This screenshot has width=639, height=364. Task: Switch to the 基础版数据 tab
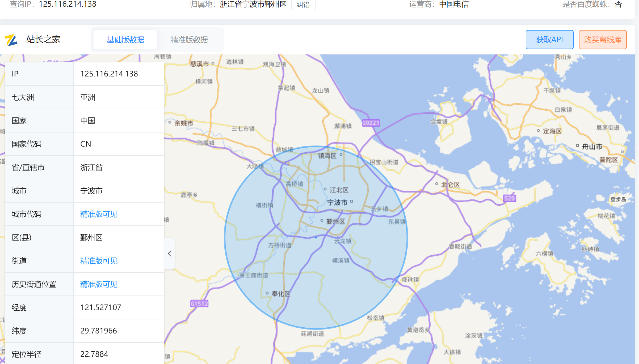pos(125,40)
